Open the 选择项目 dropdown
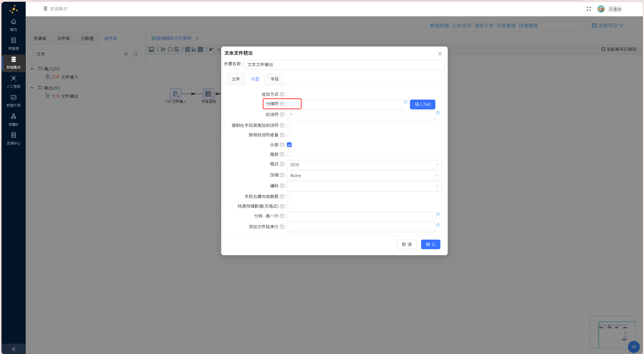This screenshot has height=354, width=644. click(608, 25)
